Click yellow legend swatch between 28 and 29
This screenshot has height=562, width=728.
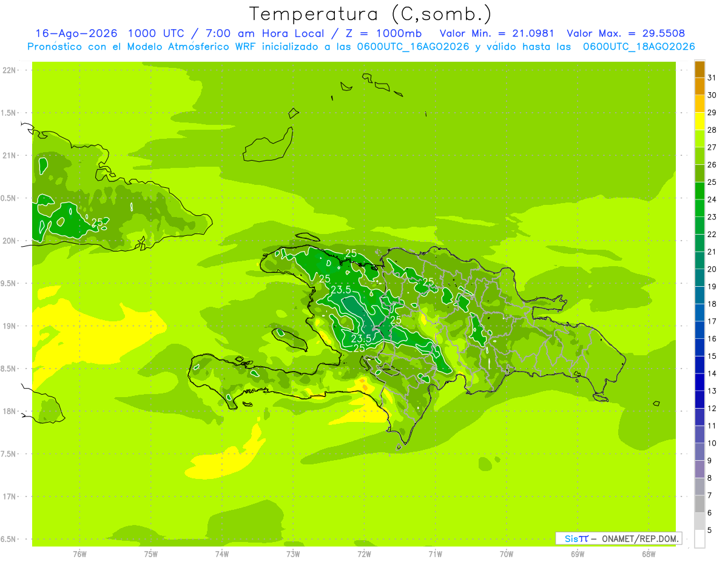(x=699, y=121)
